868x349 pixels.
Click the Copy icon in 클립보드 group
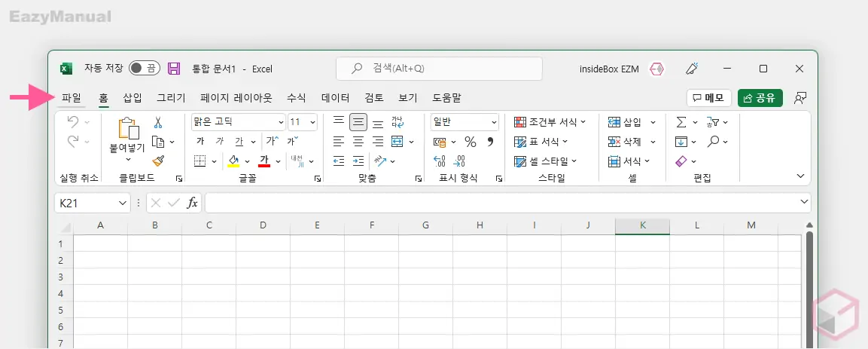pos(158,142)
